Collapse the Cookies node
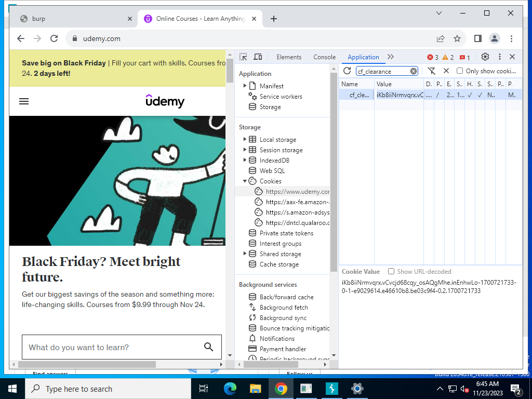Screen dimensions: 532x399 (x=245, y=181)
